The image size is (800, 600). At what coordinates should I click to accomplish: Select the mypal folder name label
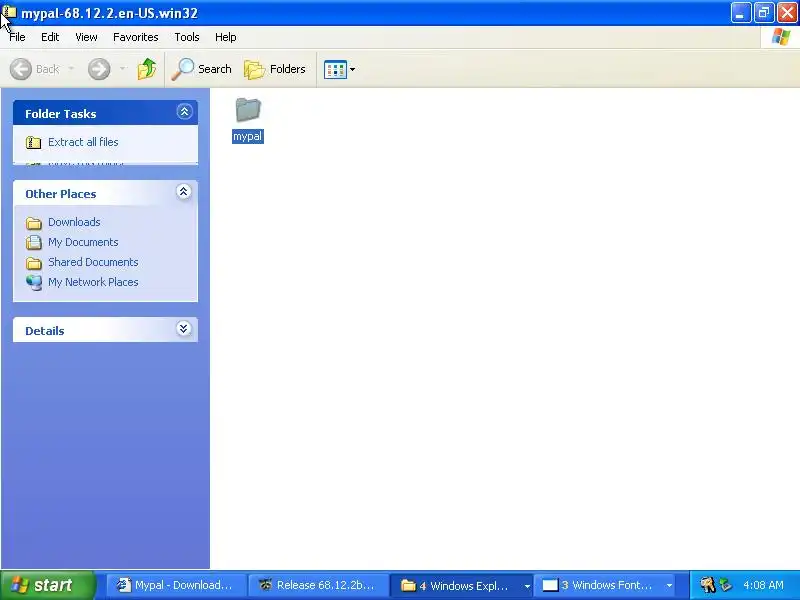247,136
